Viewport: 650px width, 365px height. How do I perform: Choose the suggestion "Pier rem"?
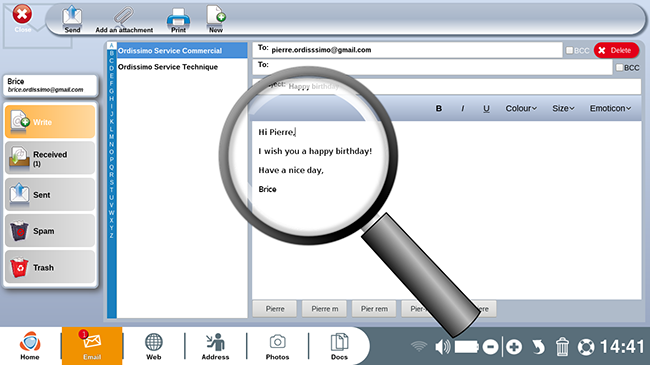[374, 309]
